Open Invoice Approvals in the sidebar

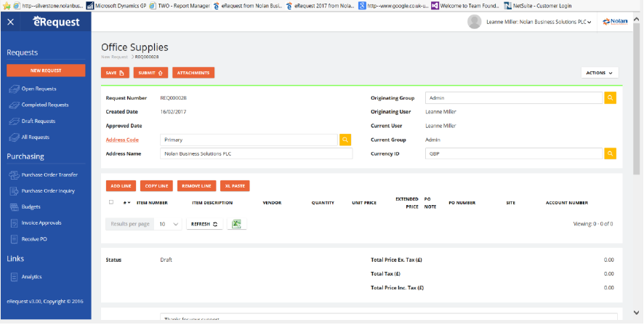[41, 222]
